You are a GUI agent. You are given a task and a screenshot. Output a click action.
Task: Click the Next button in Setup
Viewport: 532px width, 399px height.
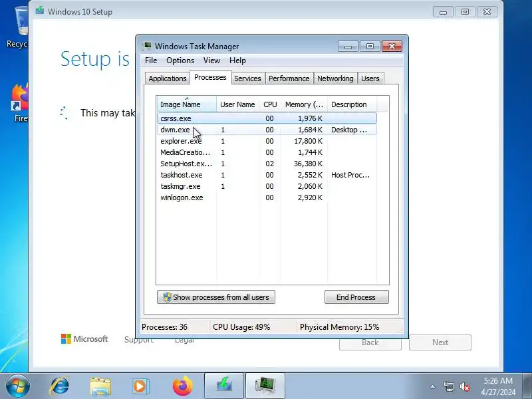(x=440, y=342)
